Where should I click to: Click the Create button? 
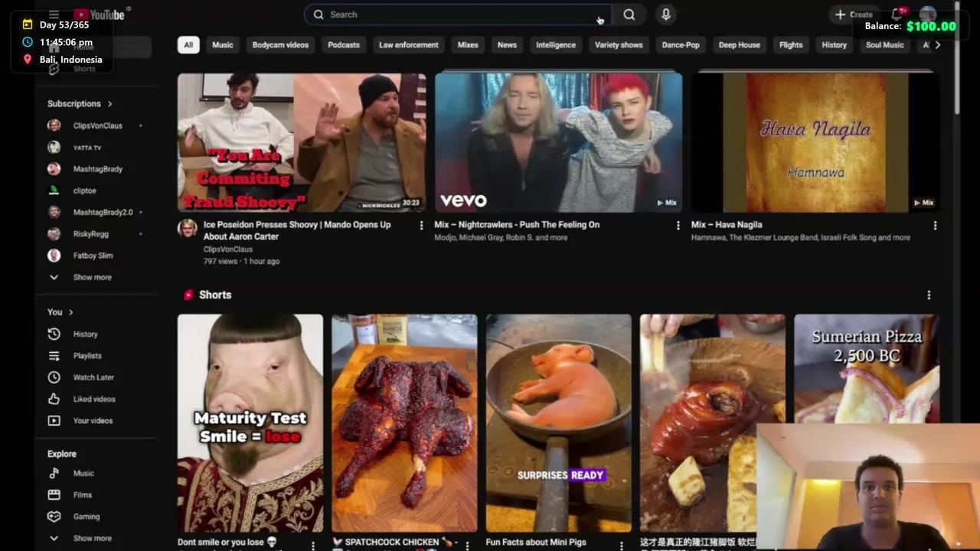pyautogui.click(x=853, y=15)
